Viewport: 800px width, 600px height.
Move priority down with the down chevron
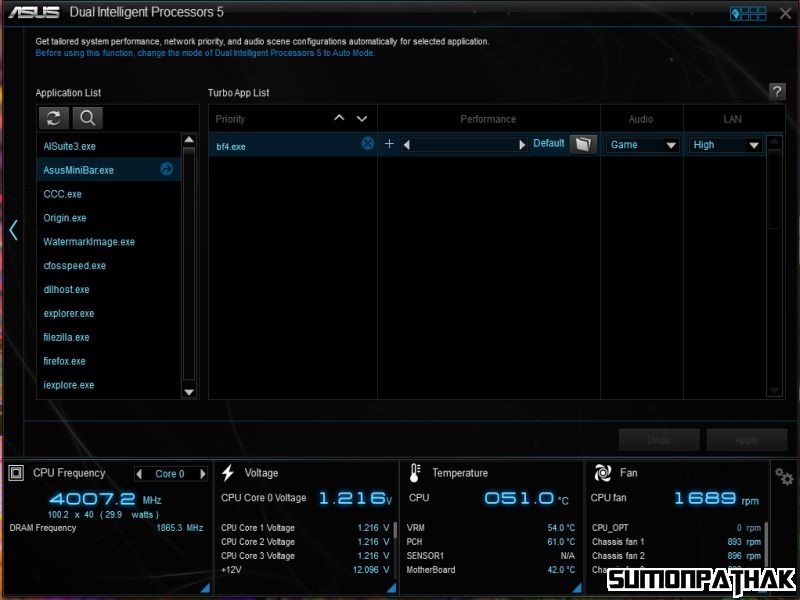(362, 119)
